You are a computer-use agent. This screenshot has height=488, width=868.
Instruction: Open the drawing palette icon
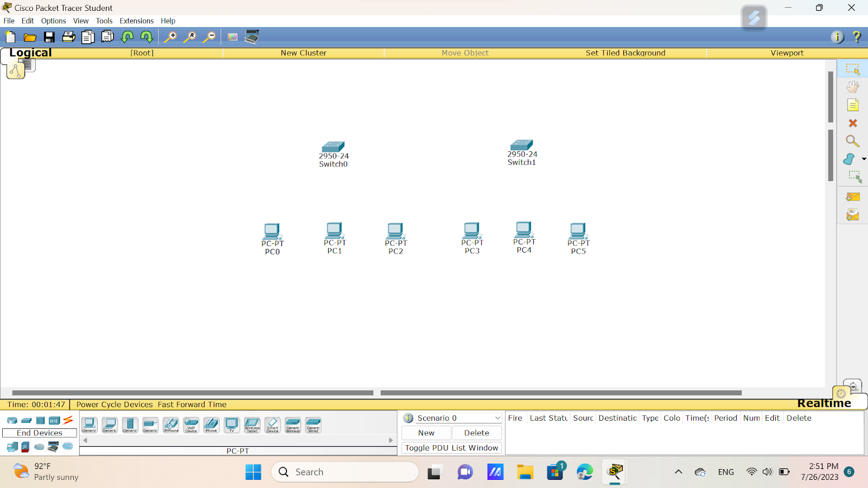pyautogui.click(x=233, y=37)
